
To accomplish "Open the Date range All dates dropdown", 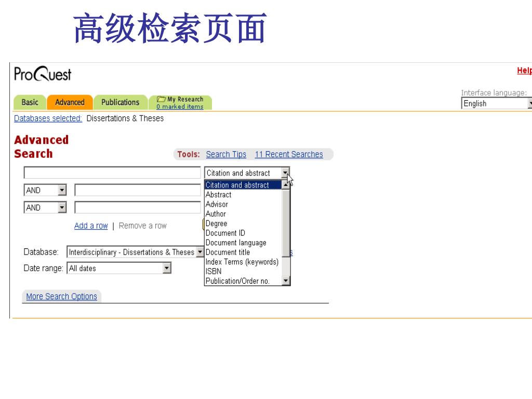I will (119, 269).
